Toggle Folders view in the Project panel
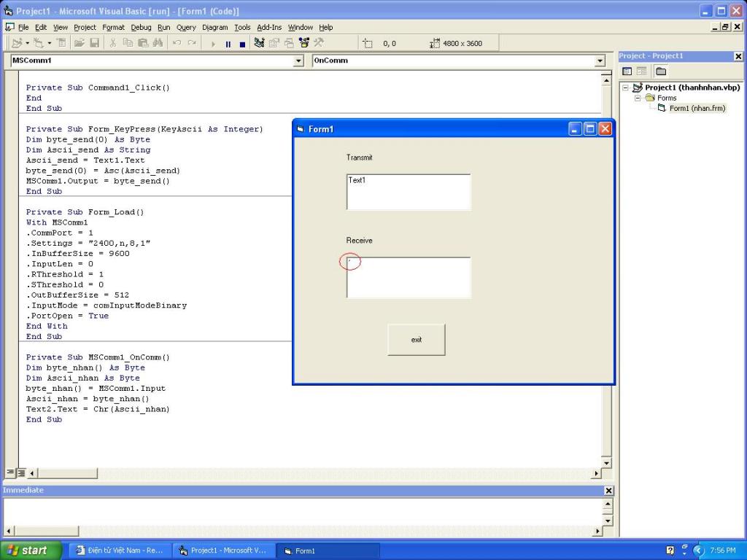 tap(660, 71)
